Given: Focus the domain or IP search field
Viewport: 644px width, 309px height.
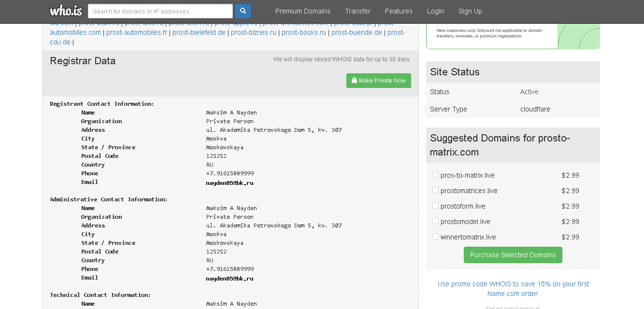Looking at the screenshot, I should point(160,11).
